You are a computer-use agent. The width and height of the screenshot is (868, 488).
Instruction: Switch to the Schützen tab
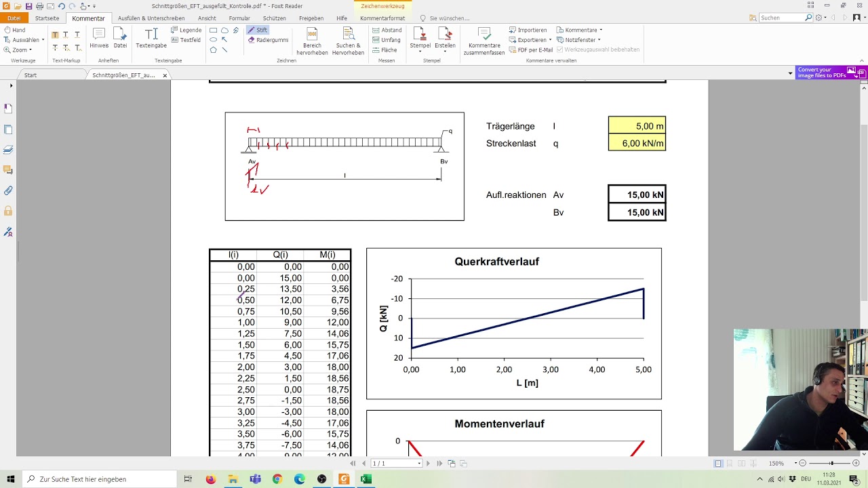coord(274,18)
